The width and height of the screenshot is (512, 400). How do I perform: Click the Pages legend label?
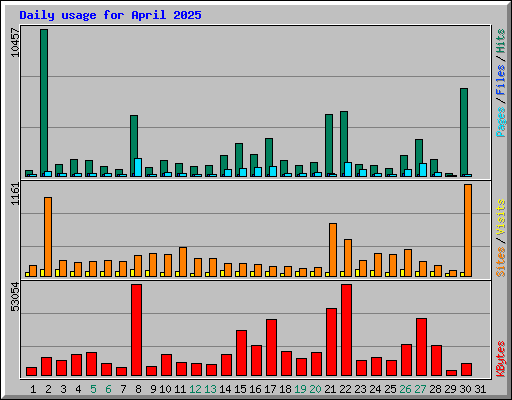[501, 122]
